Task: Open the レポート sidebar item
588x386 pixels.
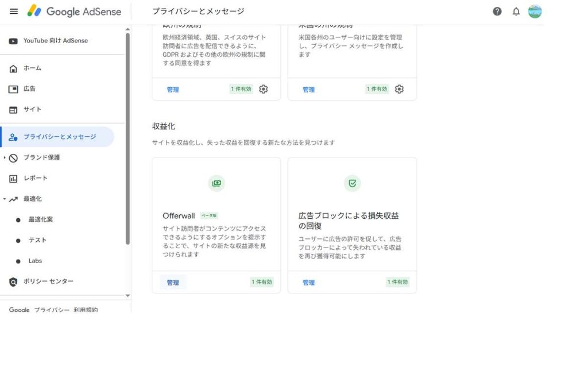Action: pos(35,178)
